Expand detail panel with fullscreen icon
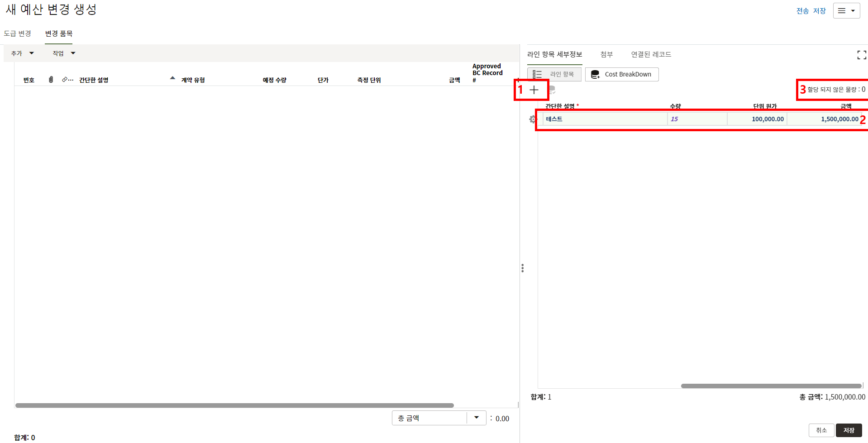This screenshot has height=443, width=868. coord(861,55)
